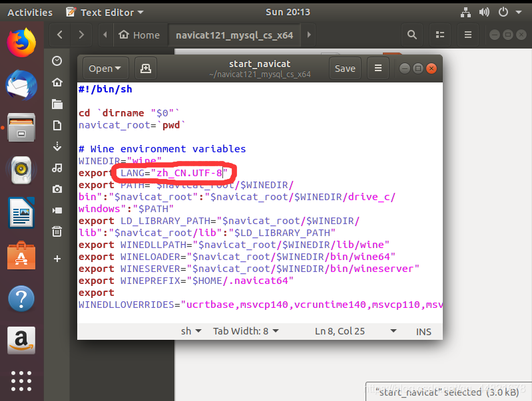This screenshot has width=532, height=401.
Task: Click the path bar left scroll arrow
Action: 105,35
